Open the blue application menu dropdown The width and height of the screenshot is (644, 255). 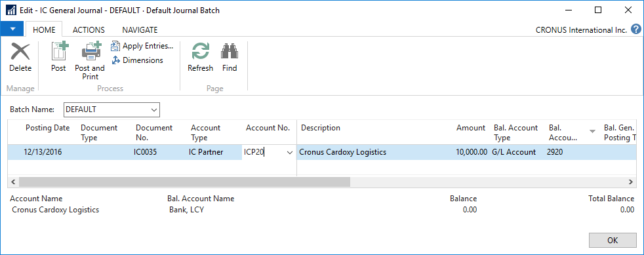(x=12, y=29)
